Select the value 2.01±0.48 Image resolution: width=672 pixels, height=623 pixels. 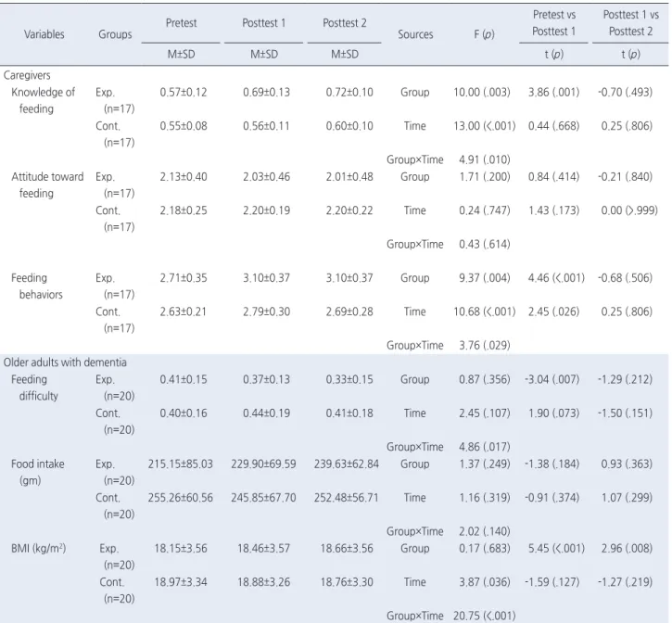click(x=349, y=177)
